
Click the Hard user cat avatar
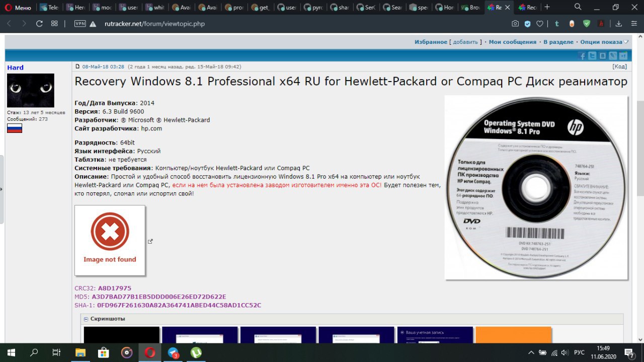click(x=31, y=91)
